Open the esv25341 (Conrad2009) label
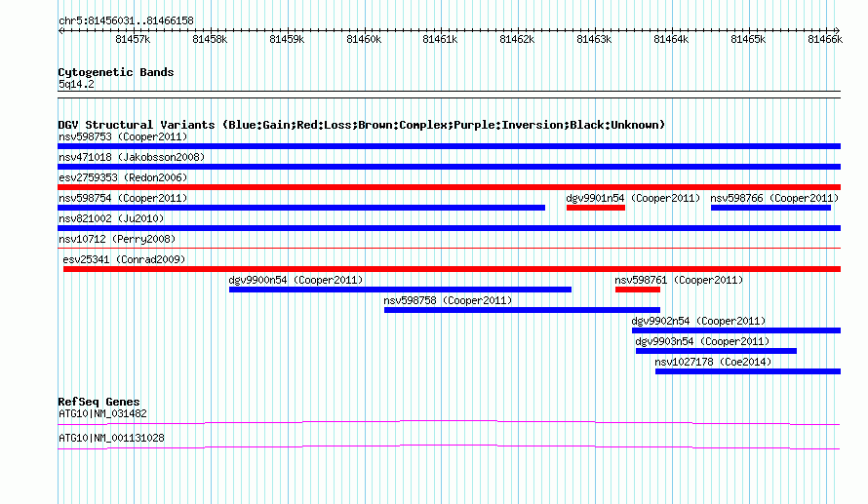The height and width of the screenshot is (504, 868). coord(124,259)
